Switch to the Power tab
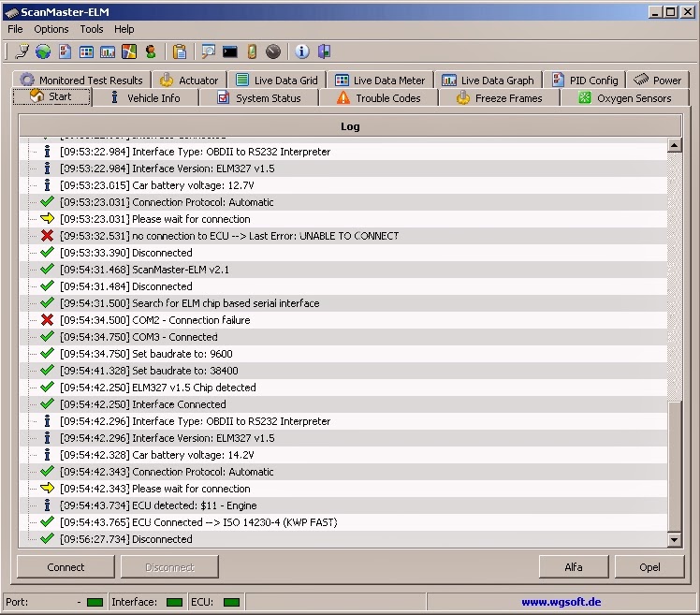700x615 pixels. point(658,80)
